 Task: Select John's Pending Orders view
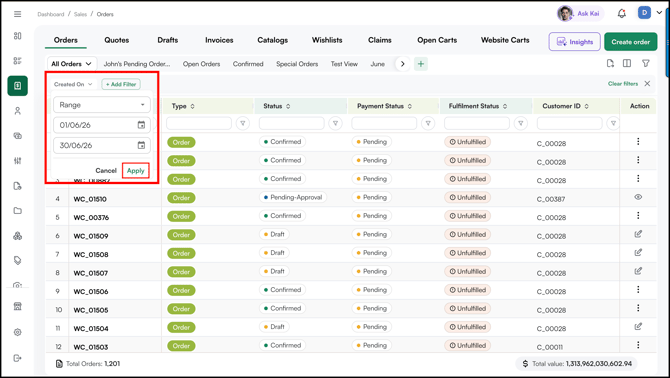point(137,64)
